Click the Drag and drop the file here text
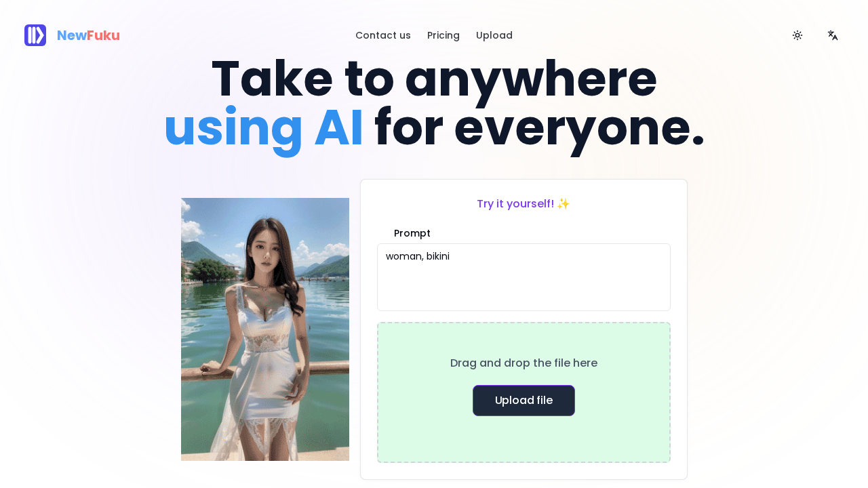The image size is (868, 488). [524, 363]
